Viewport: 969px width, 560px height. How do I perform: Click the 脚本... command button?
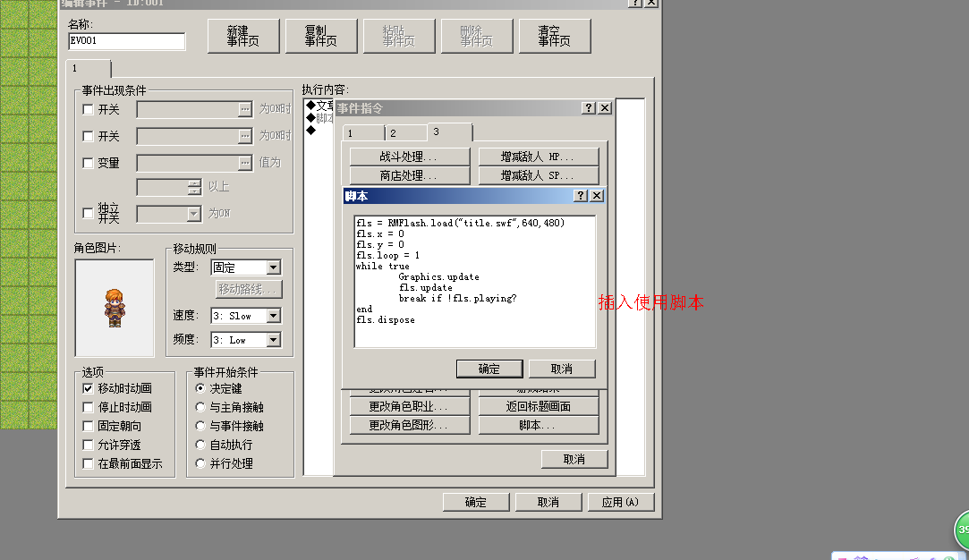(539, 425)
